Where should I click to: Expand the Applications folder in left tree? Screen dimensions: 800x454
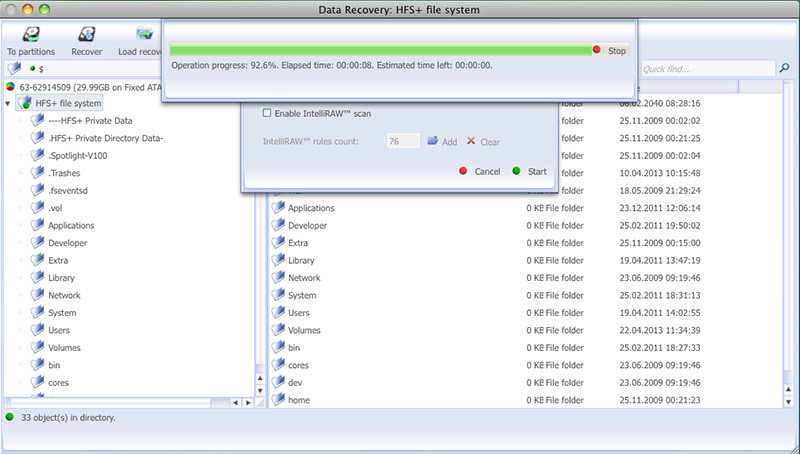point(21,226)
